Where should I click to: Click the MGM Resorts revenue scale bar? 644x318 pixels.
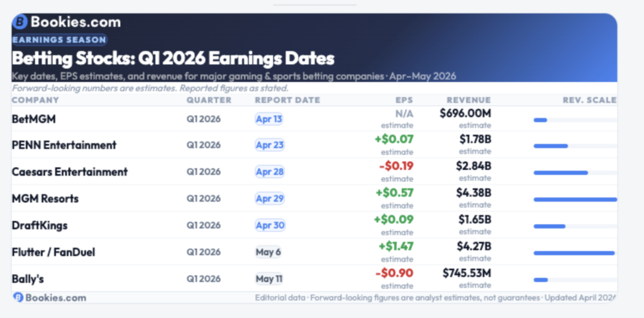(575, 199)
